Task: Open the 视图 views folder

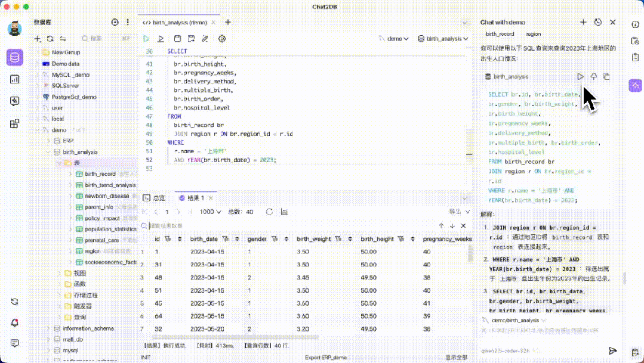Action: 79,273
